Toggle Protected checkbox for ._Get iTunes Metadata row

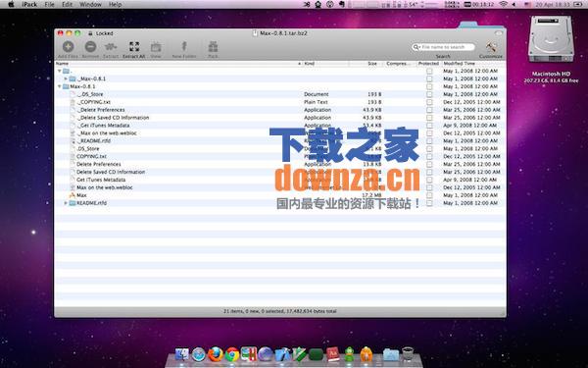pyautogui.click(x=429, y=126)
